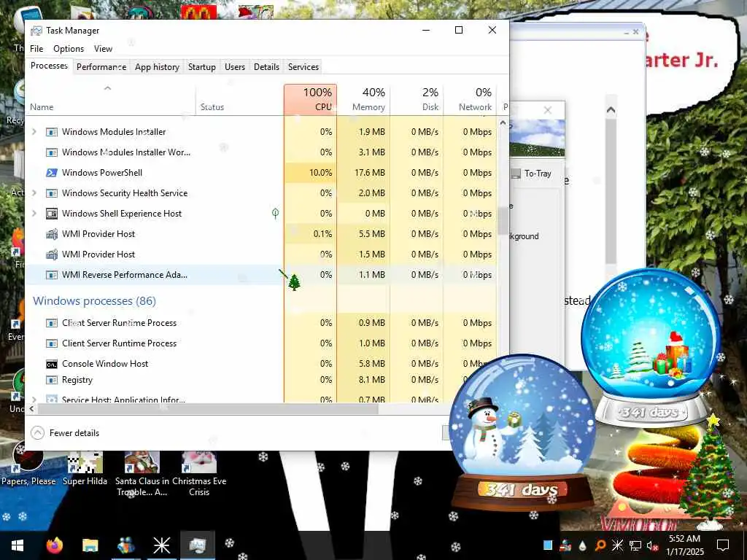The image size is (747, 560).
Task: Click the Console Window Host icon
Action: (52, 364)
